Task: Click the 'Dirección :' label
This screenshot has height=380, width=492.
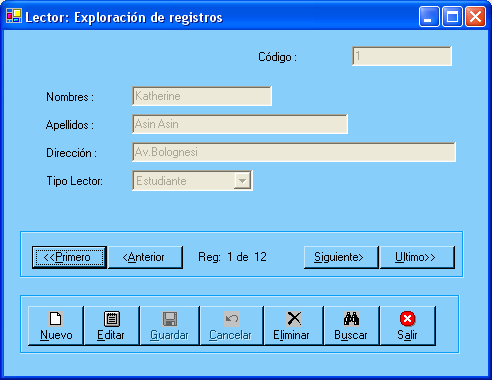Action: click(71, 153)
